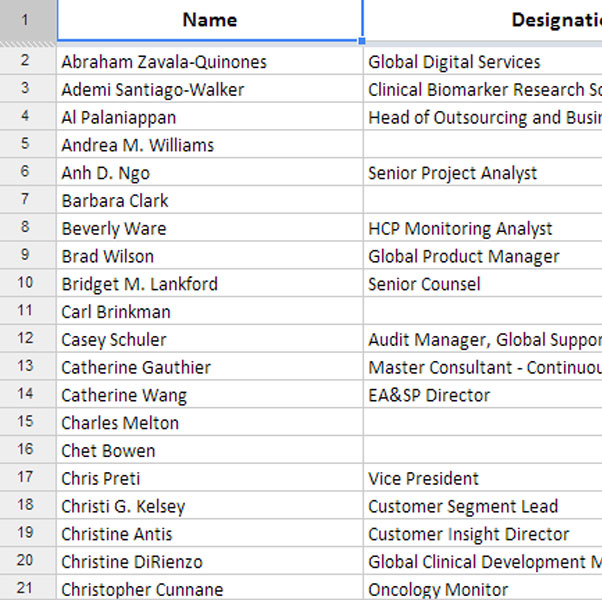
Task: Select the Al Palaniappan name cell
Action: (x=118, y=117)
